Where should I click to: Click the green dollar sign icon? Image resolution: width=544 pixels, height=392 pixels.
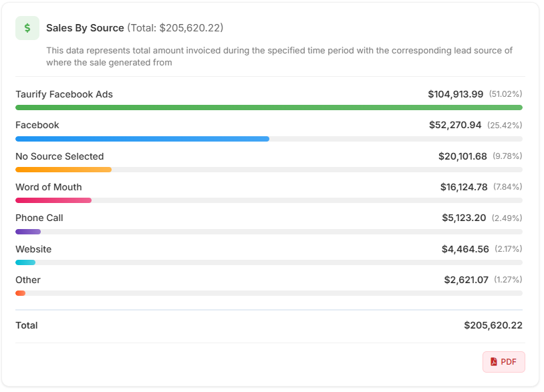point(27,28)
